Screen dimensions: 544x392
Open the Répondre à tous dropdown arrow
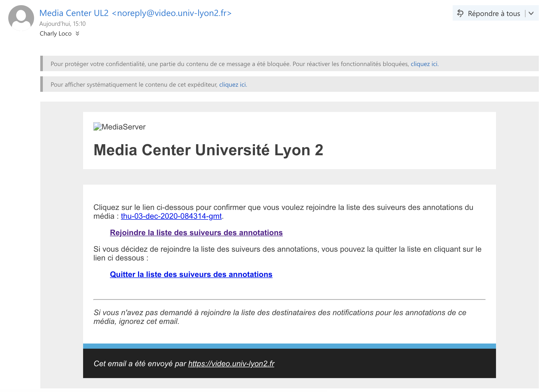point(531,13)
